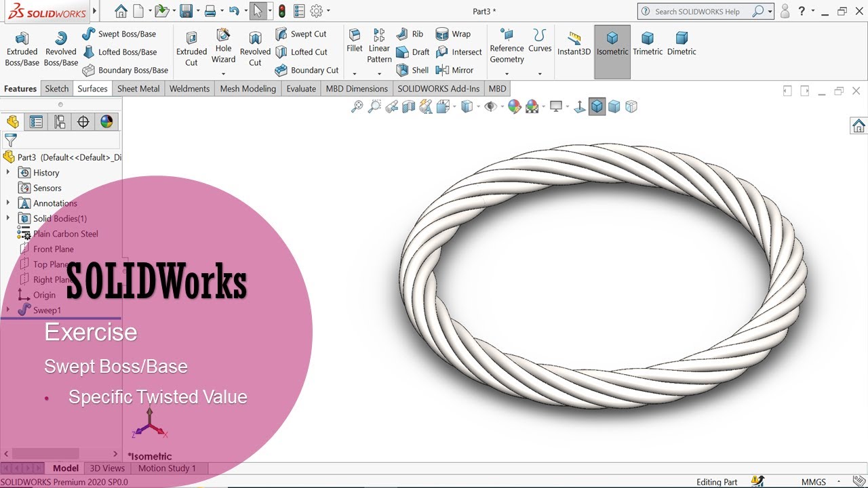Choose the Mirror tool
Screen dimensions: 868x488
[454, 70]
